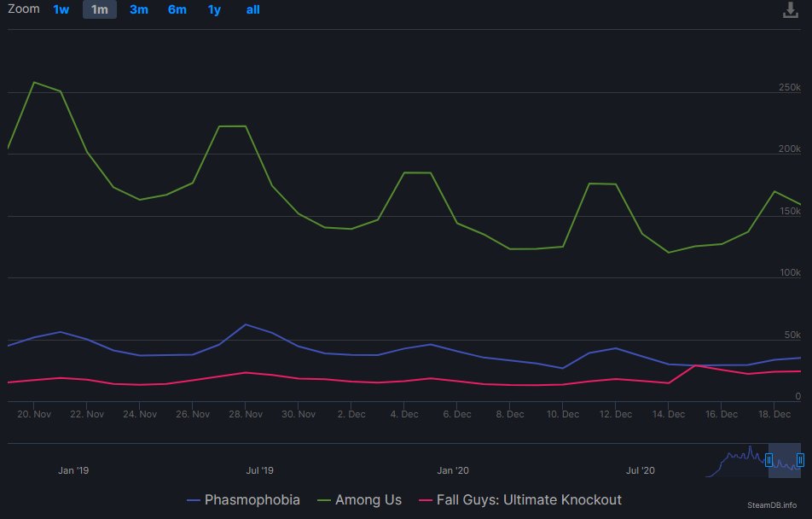Click the Phasmophobia peak at 28. Nov
Image resolution: width=812 pixels, height=519 pixels.
pos(245,324)
